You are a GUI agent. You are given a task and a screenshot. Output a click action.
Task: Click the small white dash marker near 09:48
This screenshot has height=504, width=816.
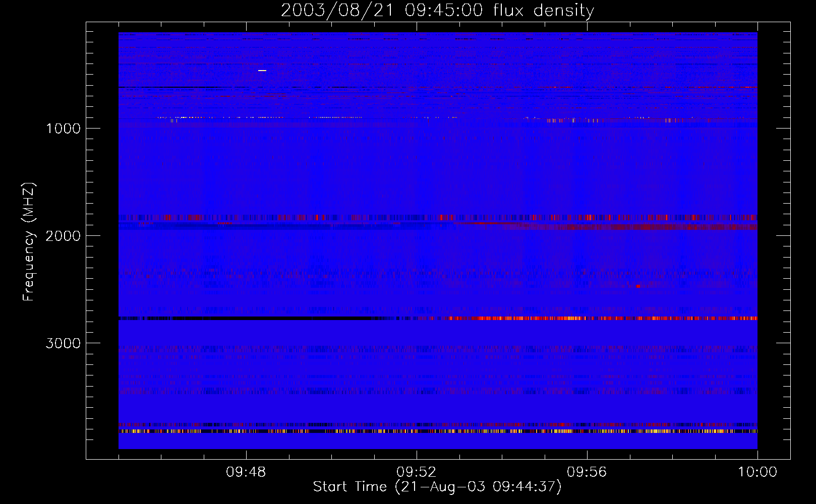[262, 71]
